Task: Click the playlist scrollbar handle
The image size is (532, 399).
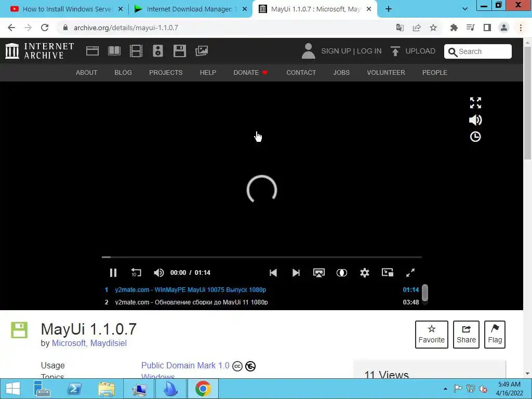Action: tap(424, 293)
